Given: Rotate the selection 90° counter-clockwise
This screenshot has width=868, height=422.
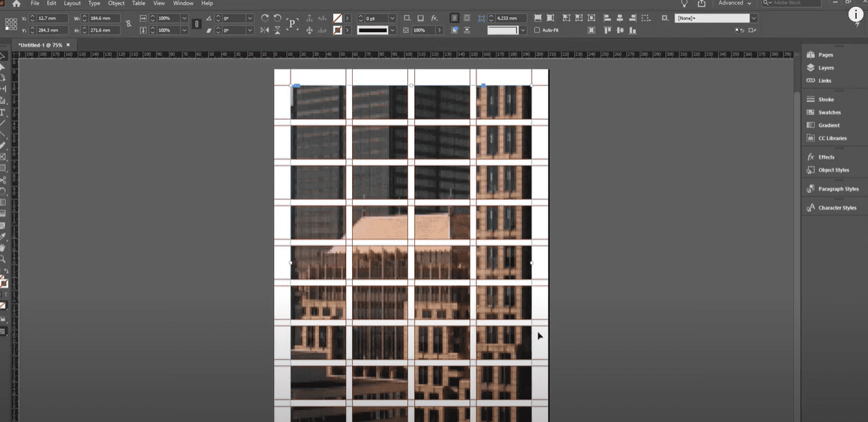Looking at the screenshot, I should tap(277, 18).
